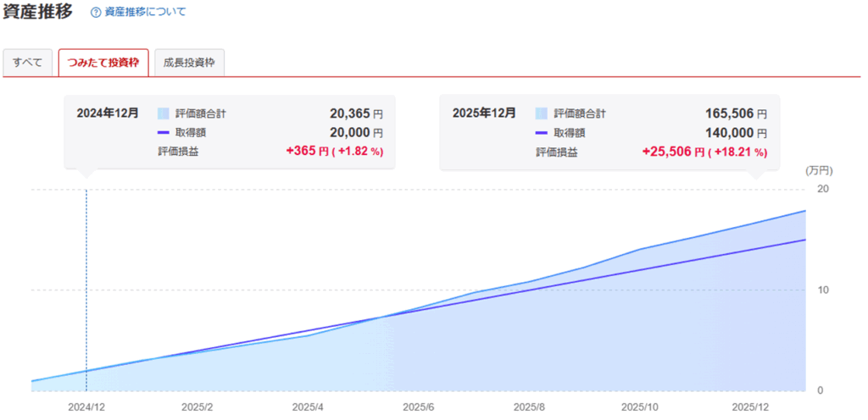Click the 2025/12 x-axis label

point(749,406)
